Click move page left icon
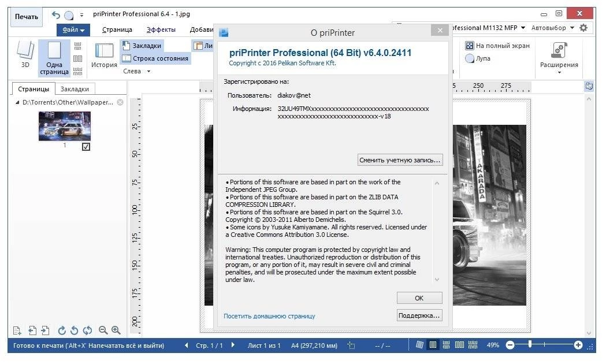 point(32,330)
